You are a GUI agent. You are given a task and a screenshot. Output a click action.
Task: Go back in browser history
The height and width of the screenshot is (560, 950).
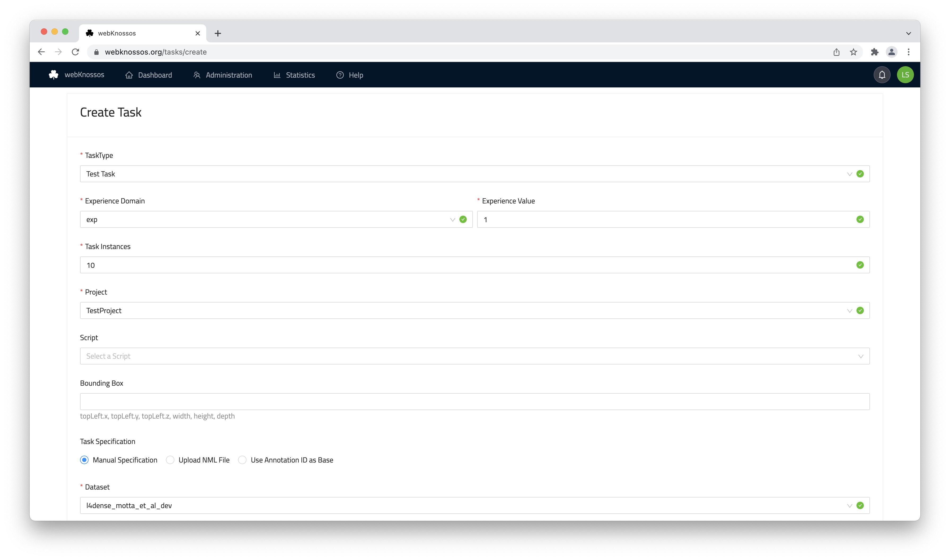[x=41, y=52]
